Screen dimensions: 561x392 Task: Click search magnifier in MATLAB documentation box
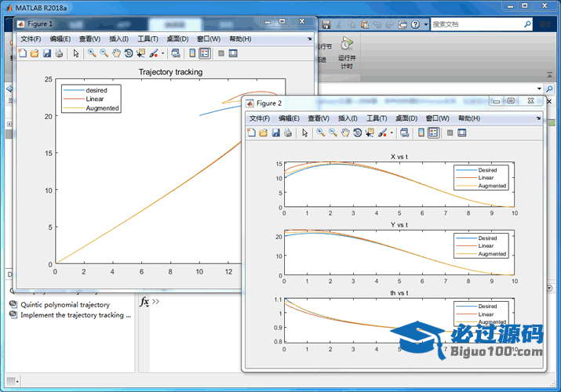pyautogui.click(x=527, y=24)
